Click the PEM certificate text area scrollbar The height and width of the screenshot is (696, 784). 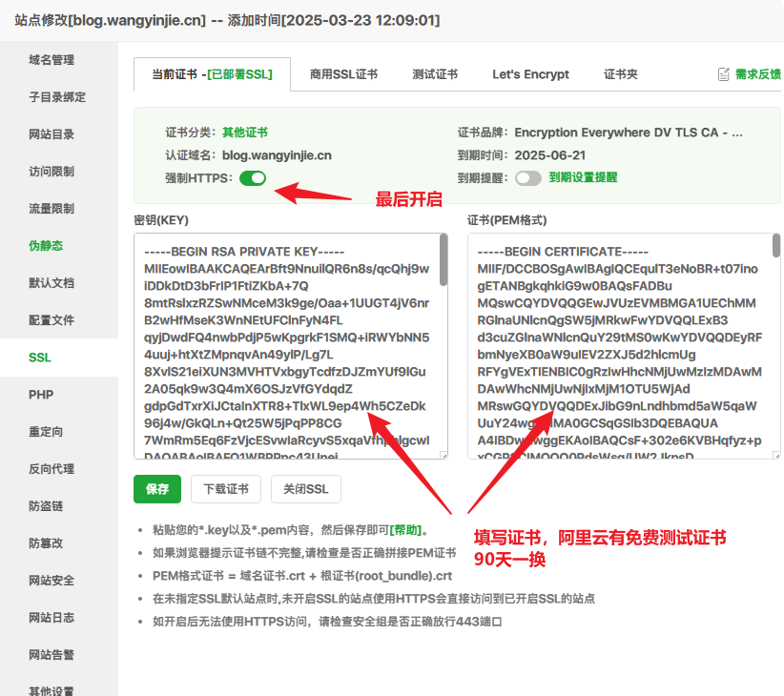click(x=776, y=246)
